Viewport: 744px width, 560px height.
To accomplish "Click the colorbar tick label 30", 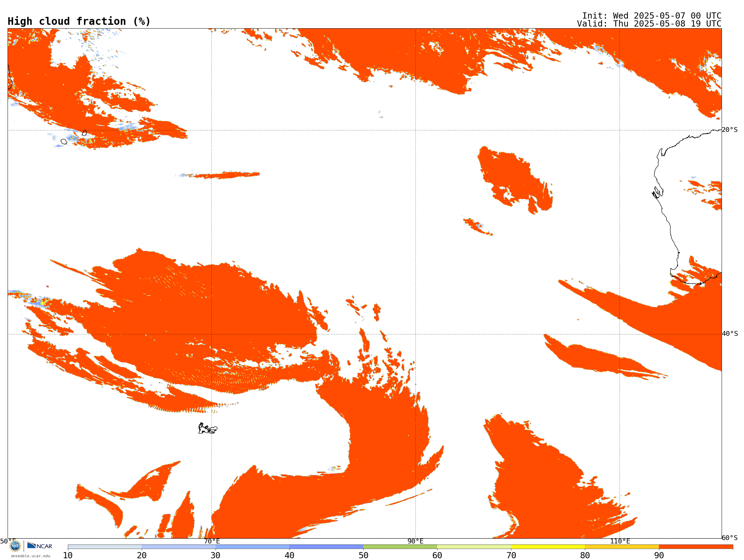I will (216, 555).
